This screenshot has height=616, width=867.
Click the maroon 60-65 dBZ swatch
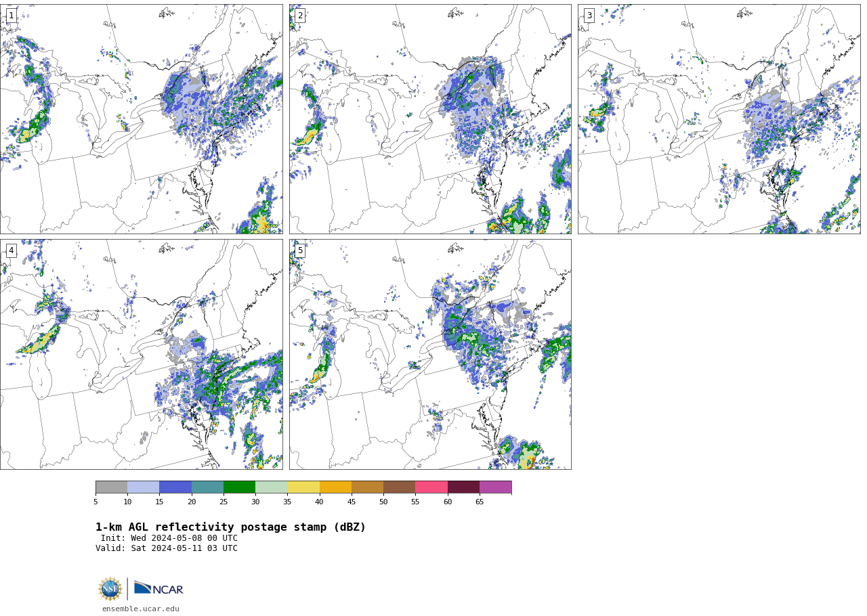coord(463,487)
